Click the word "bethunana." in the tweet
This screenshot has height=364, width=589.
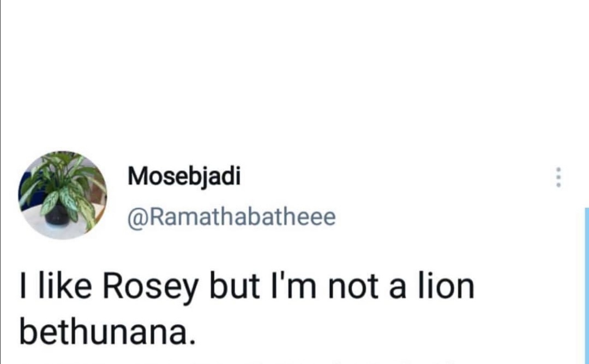pos(106,332)
